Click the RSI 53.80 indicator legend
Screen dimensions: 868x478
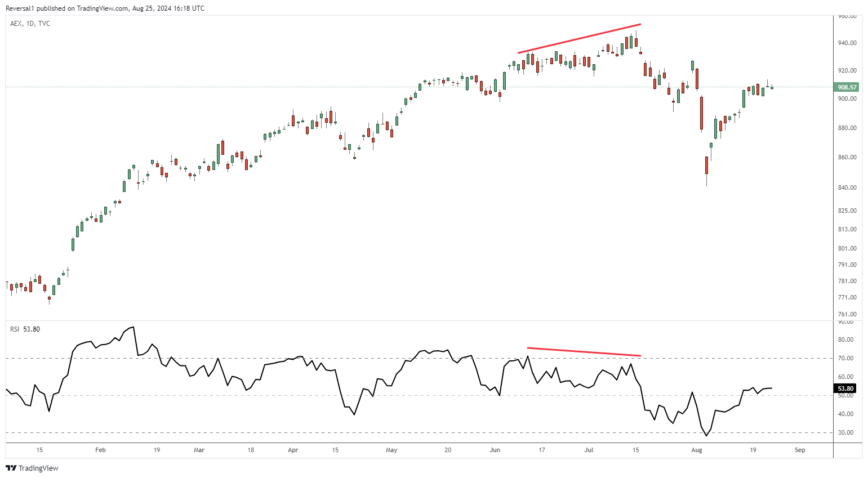(x=25, y=329)
